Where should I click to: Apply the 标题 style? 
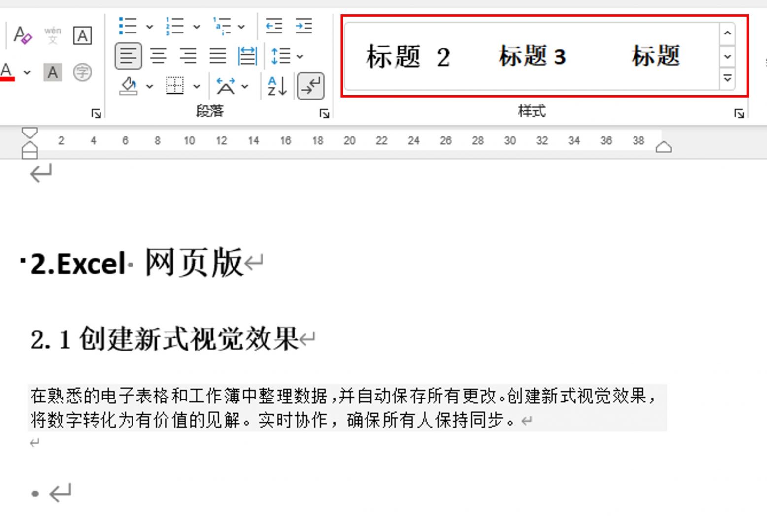tap(656, 56)
